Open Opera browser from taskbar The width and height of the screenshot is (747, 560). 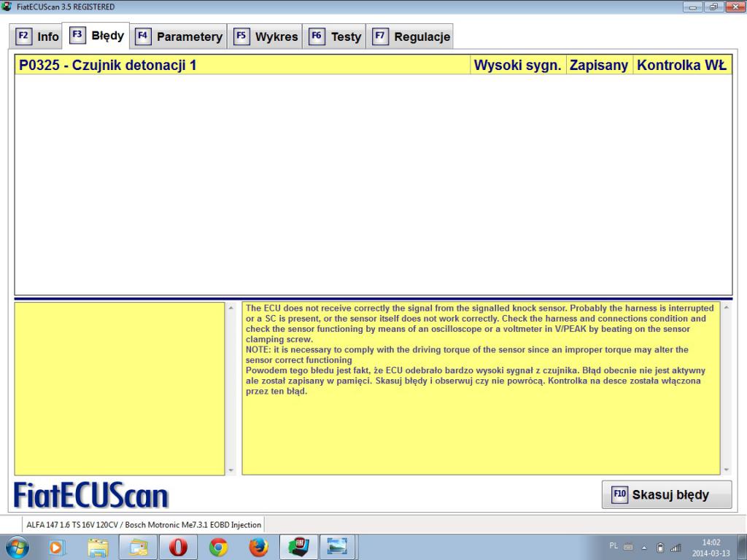point(178,547)
